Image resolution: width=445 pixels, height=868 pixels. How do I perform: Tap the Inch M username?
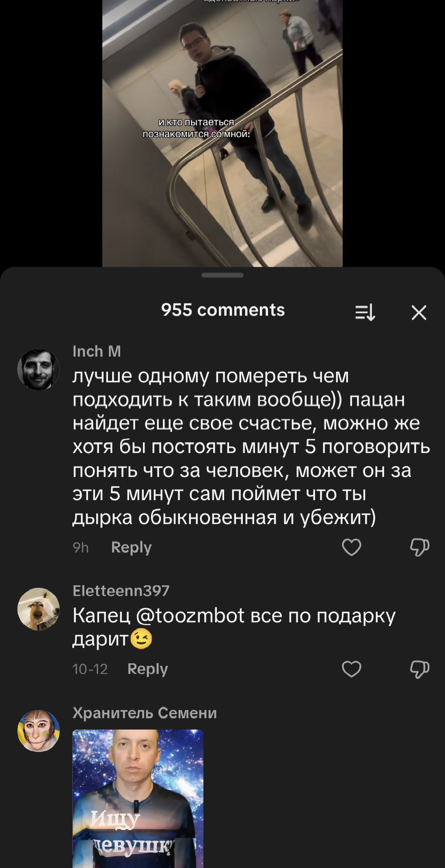coord(97,351)
